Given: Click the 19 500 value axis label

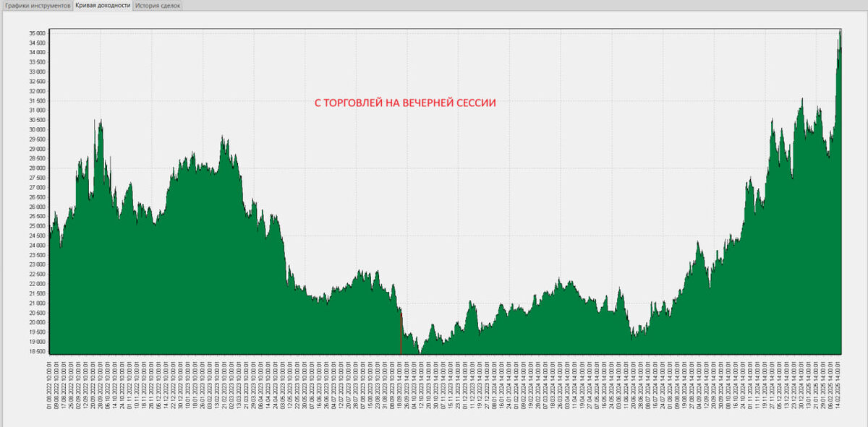Looking at the screenshot, I should coord(37,332).
